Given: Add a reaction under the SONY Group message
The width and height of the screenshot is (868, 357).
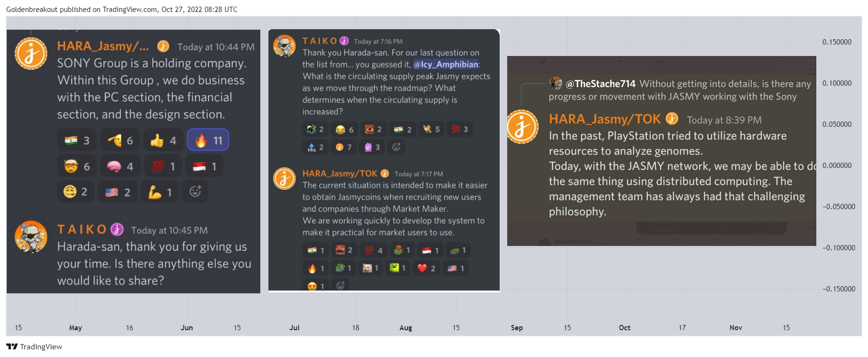Looking at the screenshot, I should (195, 191).
